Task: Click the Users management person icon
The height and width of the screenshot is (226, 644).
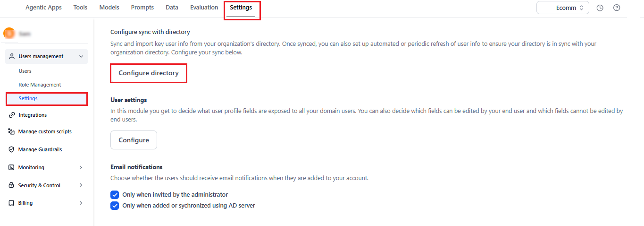Action: (12, 56)
